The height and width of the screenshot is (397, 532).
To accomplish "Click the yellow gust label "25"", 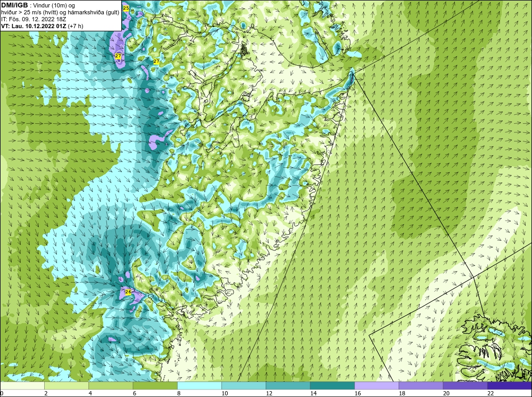I will tap(126, 8).
